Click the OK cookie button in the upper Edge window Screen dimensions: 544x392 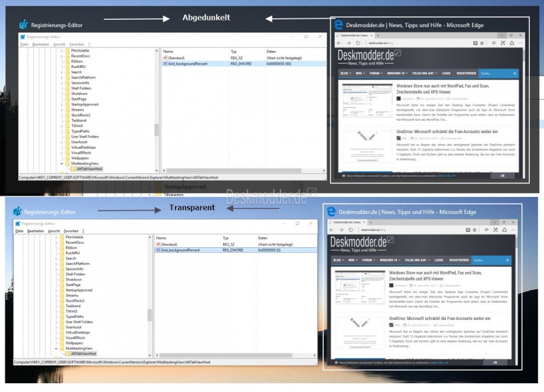[503, 175]
